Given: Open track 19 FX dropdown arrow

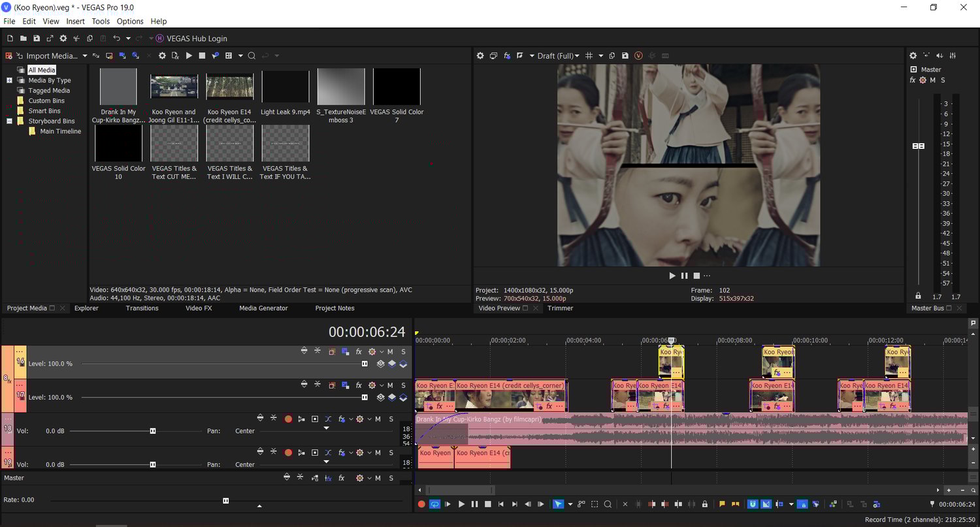Looking at the screenshot, I should [x=351, y=453].
